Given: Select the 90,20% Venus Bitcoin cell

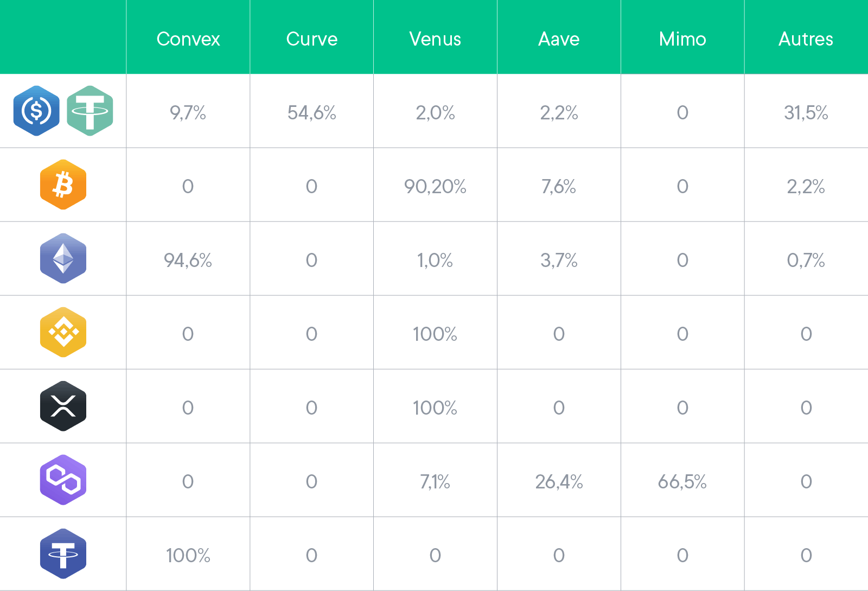Looking at the screenshot, I should 435,187.
